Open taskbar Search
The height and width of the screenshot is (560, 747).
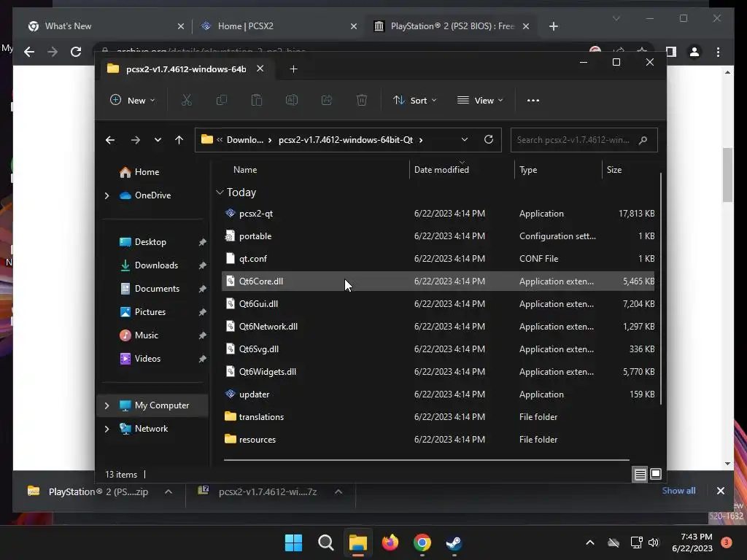pyautogui.click(x=326, y=542)
